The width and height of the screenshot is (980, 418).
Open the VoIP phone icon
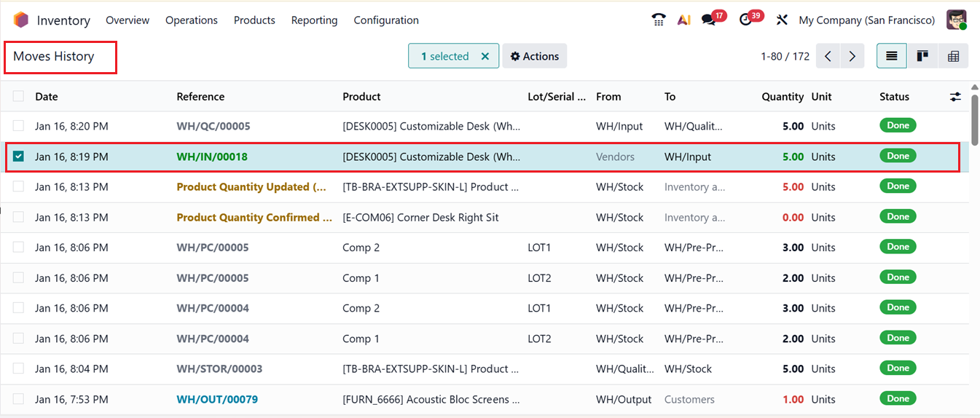pyautogui.click(x=659, y=20)
